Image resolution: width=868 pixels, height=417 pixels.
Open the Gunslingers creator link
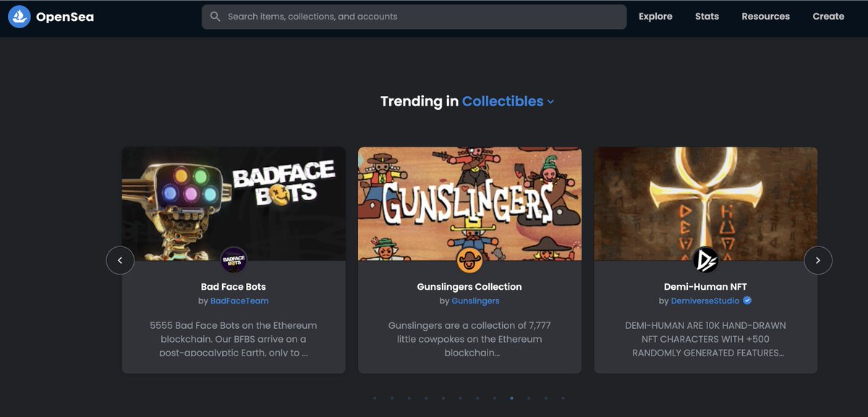point(476,301)
